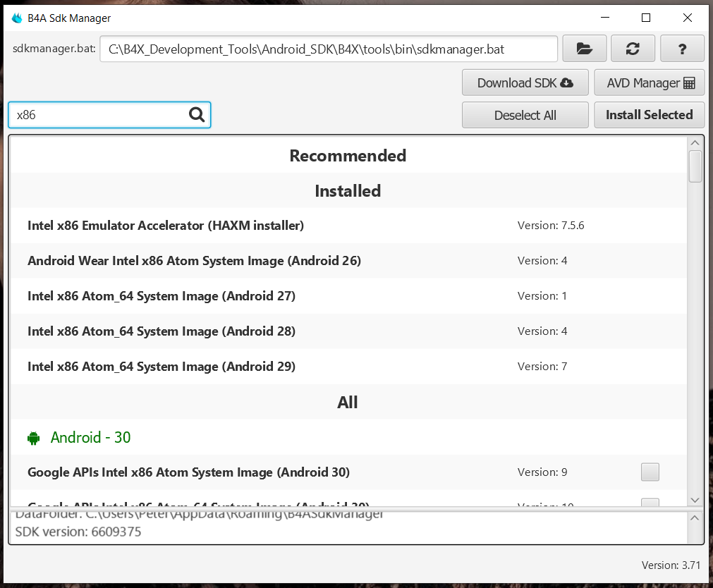Screen dimensions: 713x588
Task: Open help with the question mark button
Action: 682,49
